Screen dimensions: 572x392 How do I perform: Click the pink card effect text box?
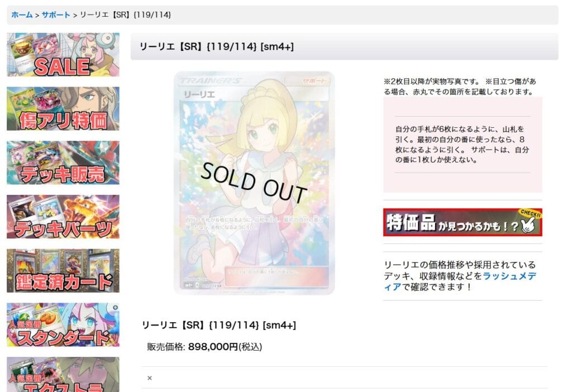[463, 145]
